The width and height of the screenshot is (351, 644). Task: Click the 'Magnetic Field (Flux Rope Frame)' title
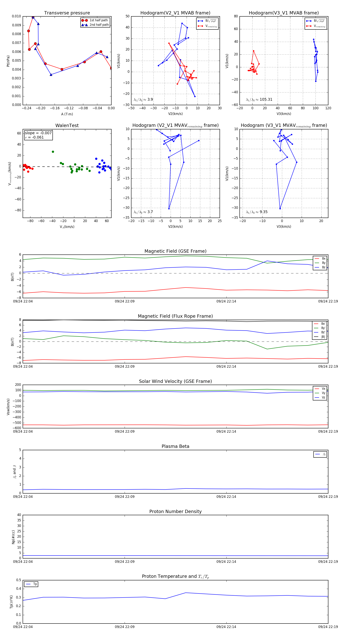pos(175,316)
